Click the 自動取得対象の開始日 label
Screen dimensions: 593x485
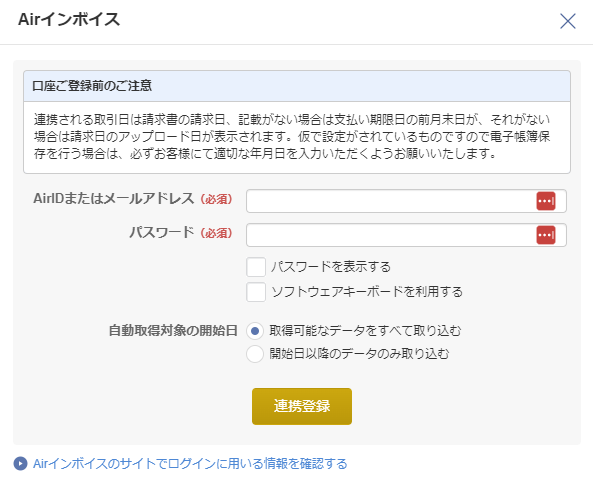(173, 331)
